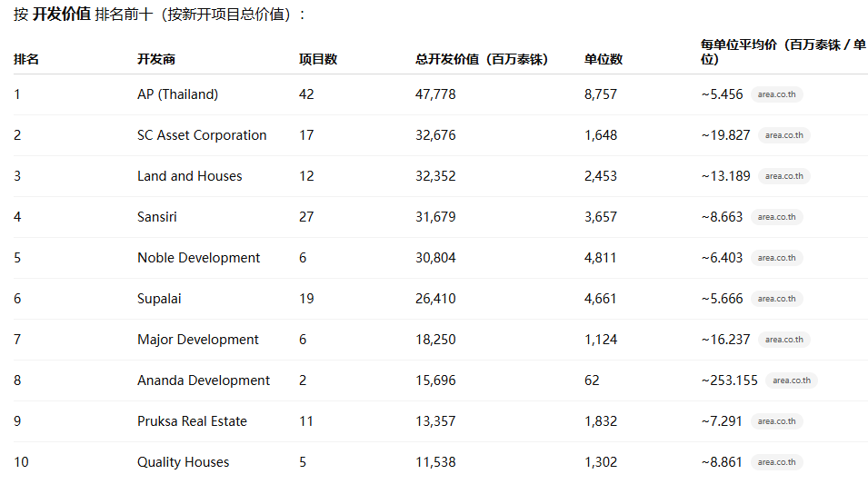The width and height of the screenshot is (868, 494).
Task: Click the 单位数 column header
Action: click(603, 59)
